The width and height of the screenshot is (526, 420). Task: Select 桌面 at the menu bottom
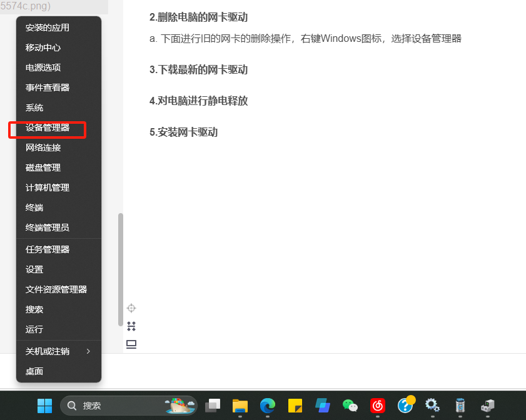point(59,371)
